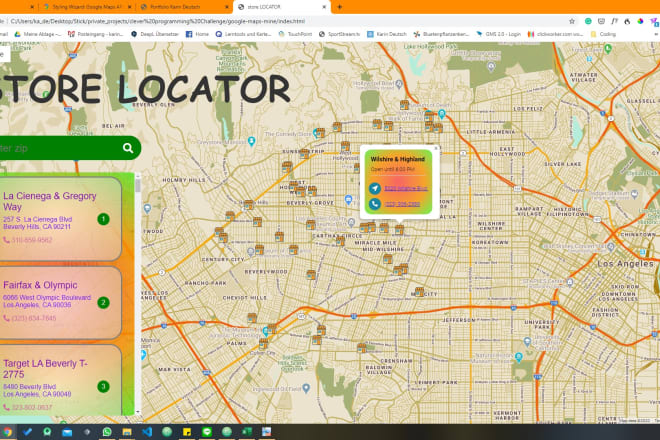Click the store marker beneath the info popup
This screenshot has width=660, height=440.
pos(399,229)
